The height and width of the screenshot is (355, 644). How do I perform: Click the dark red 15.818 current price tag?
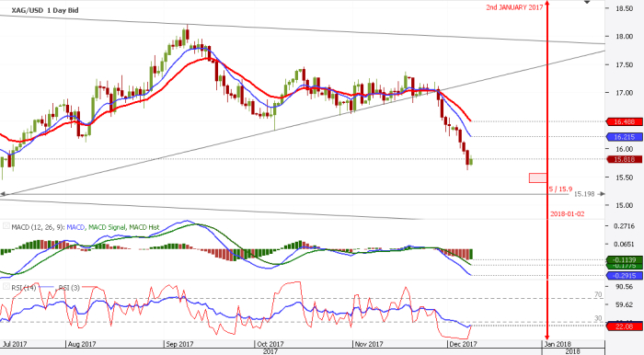(625, 159)
